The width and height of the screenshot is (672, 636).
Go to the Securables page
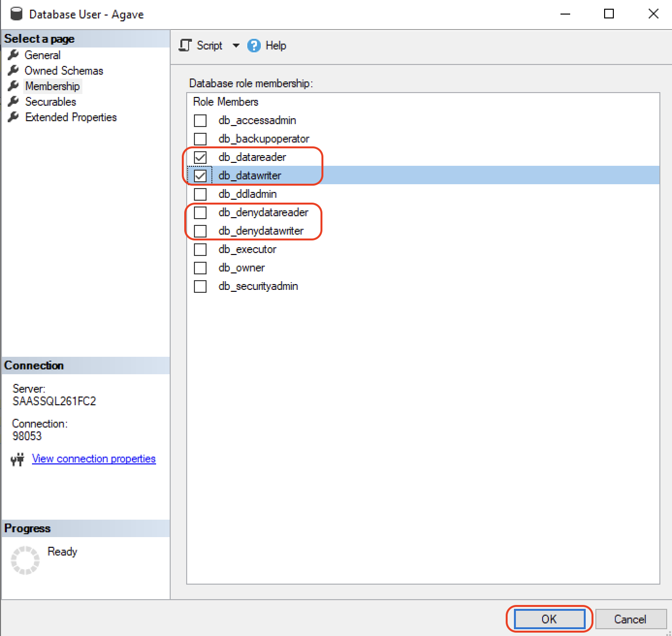coord(50,102)
